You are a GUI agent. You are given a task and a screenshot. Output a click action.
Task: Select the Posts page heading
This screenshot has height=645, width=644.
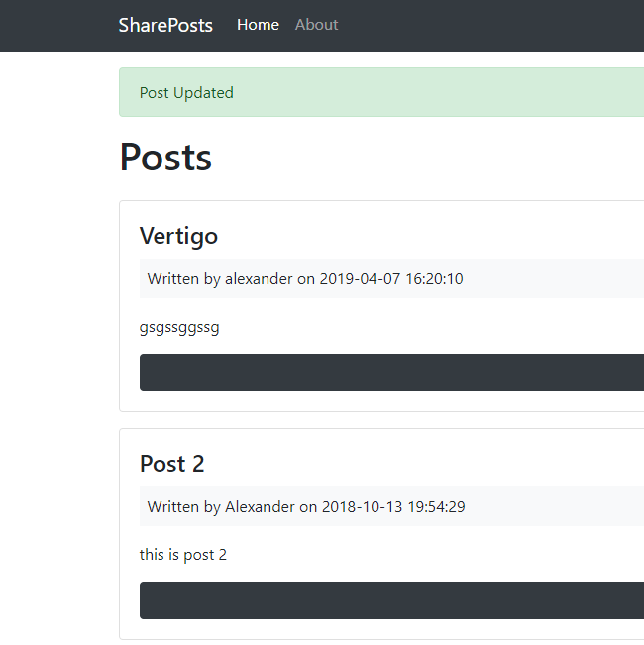[165, 158]
